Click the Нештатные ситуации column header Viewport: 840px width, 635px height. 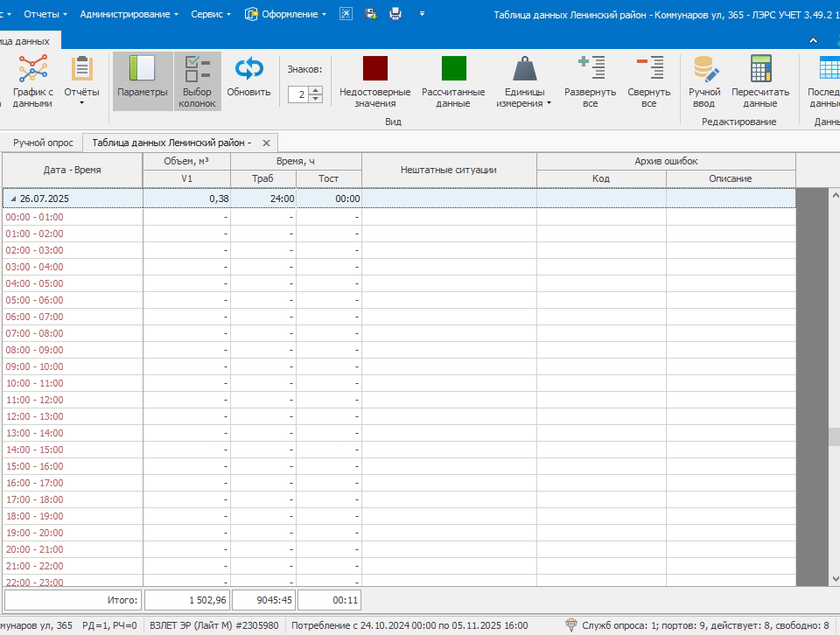click(448, 170)
